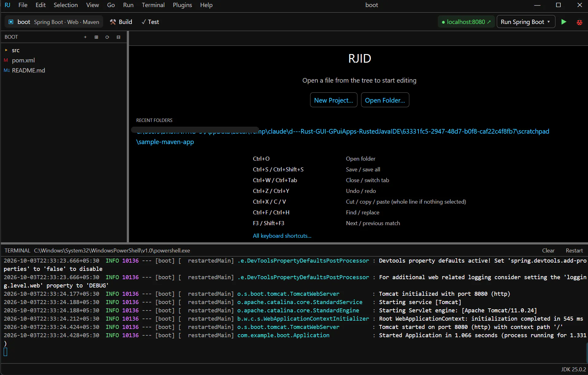Open the File menu
Viewport: 588px width, 375px height.
tap(23, 5)
